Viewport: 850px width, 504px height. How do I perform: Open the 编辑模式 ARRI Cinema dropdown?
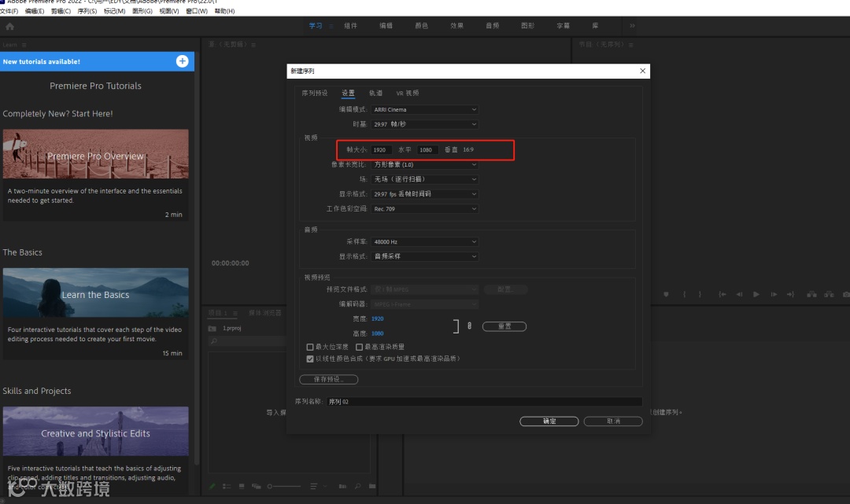click(424, 109)
